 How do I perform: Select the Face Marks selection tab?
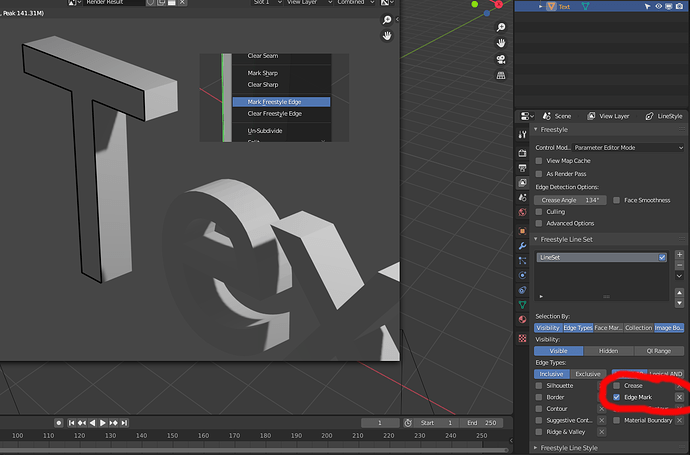pyautogui.click(x=608, y=328)
